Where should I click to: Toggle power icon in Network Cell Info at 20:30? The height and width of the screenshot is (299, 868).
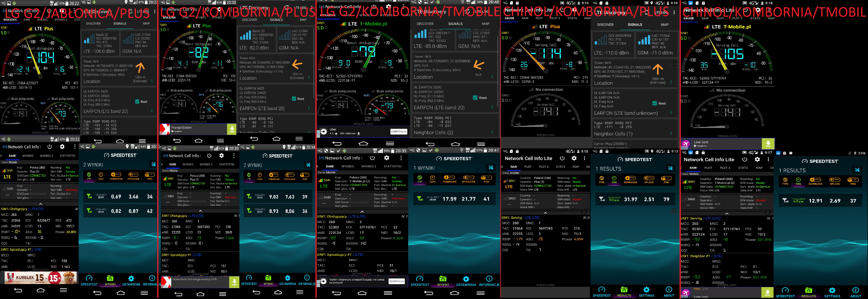tap(209, 156)
